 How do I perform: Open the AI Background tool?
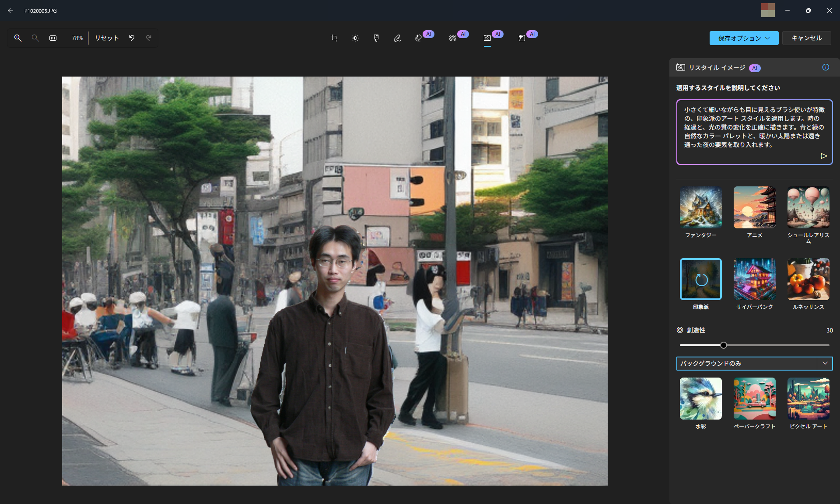click(452, 38)
